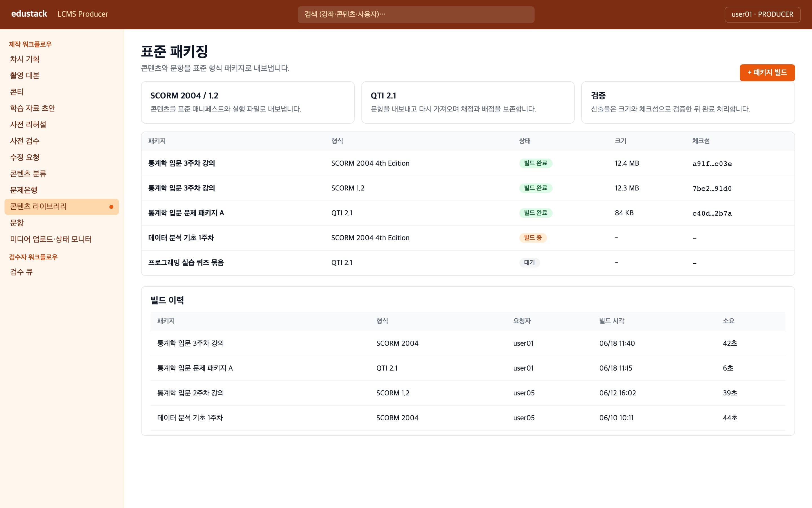Select the 검증 info card
This screenshot has height=508, width=812.
pos(688,102)
